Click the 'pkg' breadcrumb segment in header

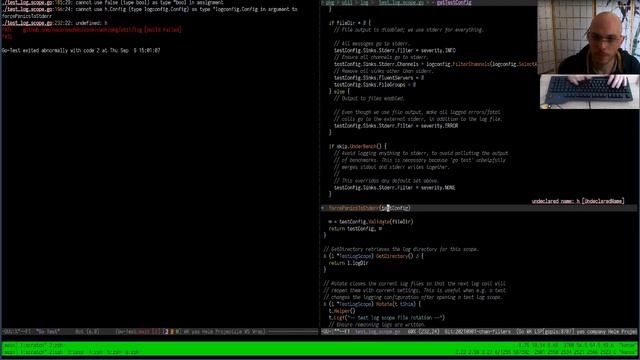click(330, 2)
